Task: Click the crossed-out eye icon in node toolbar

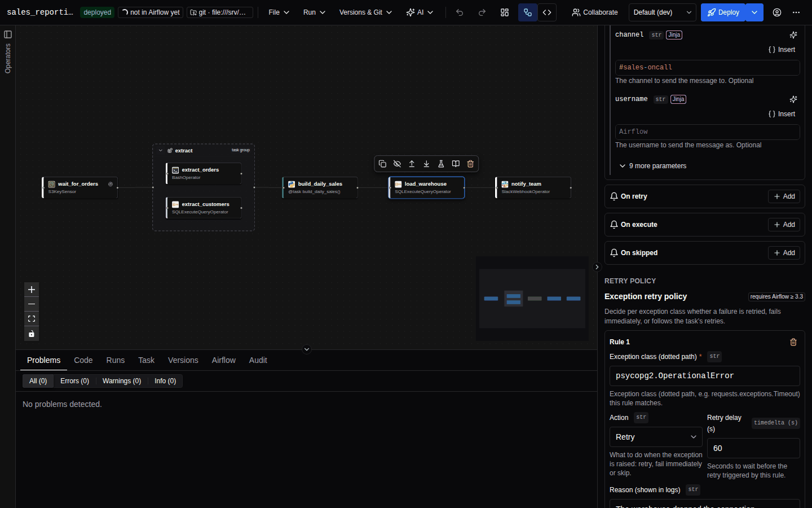Action: coord(397,164)
